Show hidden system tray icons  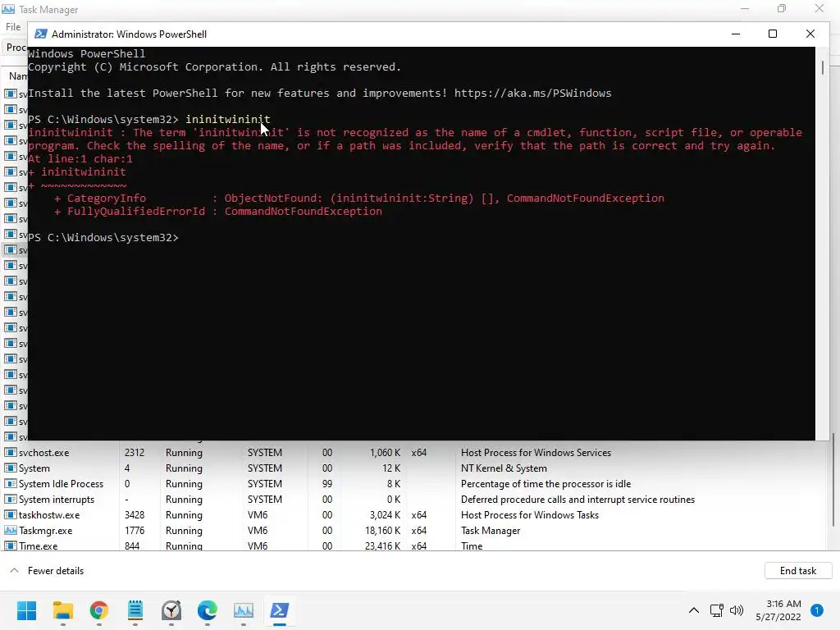coord(694,610)
